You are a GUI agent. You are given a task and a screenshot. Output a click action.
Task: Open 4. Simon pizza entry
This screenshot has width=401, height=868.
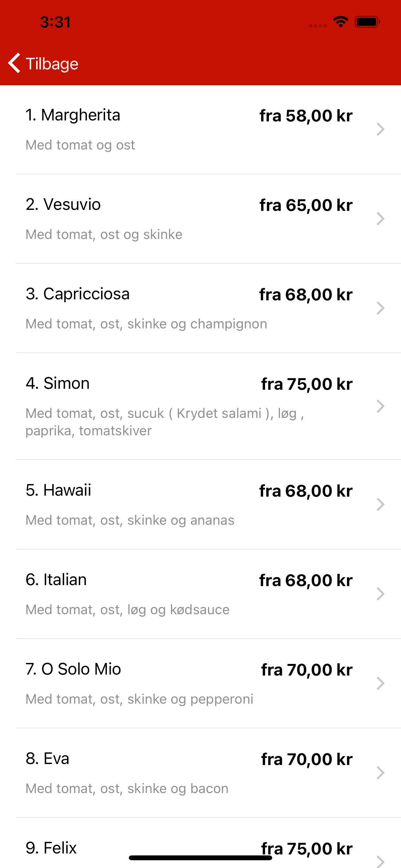[x=200, y=406]
